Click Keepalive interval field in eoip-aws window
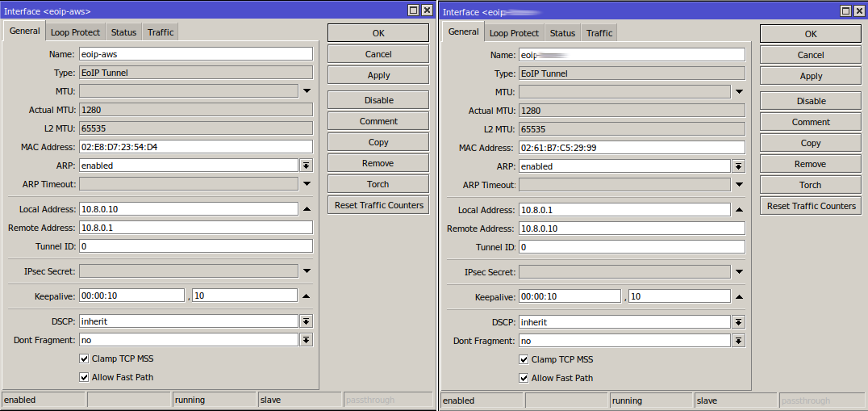This screenshot has width=868, height=411. tap(131, 296)
